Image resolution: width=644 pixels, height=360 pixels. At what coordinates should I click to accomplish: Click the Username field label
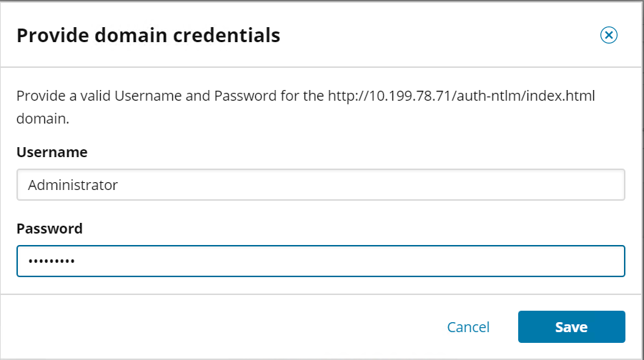point(52,152)
